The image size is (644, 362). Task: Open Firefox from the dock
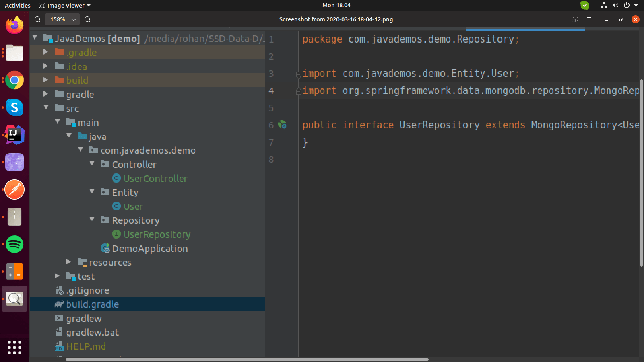pyautogui.click(x=14, y=25)
